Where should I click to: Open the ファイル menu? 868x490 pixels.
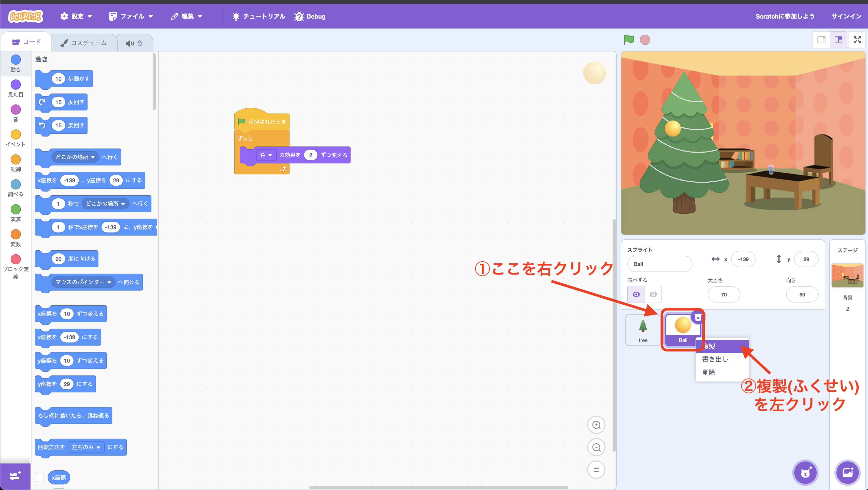(x=132, y=16)
